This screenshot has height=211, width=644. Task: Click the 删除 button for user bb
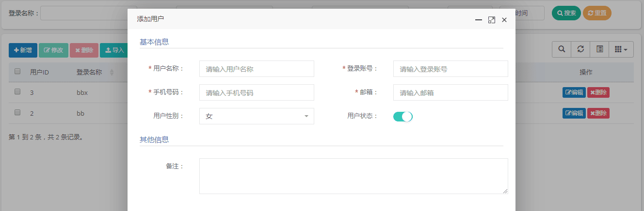pyautogui.click(x=598, y=113)
